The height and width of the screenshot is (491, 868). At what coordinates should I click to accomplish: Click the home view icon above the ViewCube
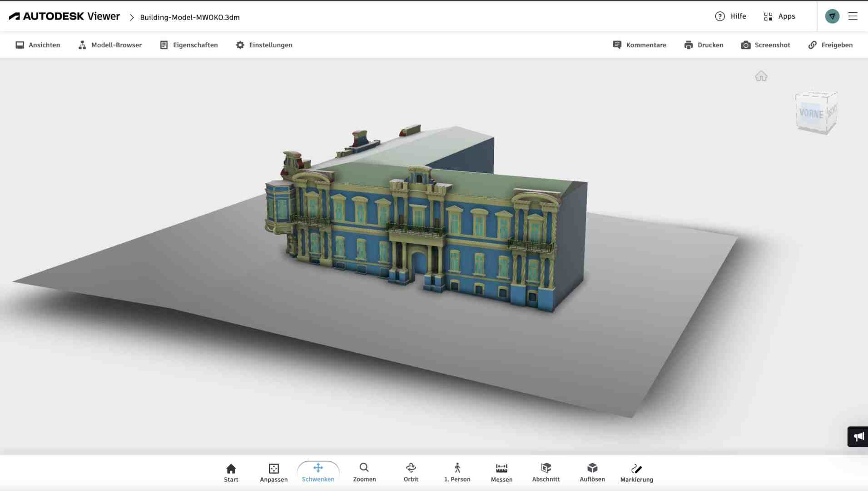(x=761, y=76)
